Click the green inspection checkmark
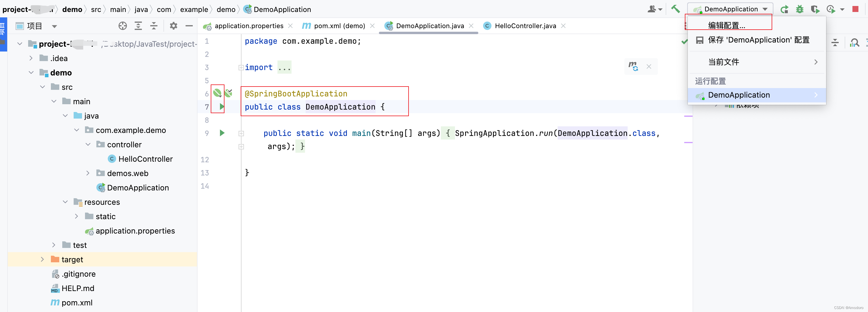Viewport: 868px width, 312px height. pyautogui.click(x=684, y=41)
